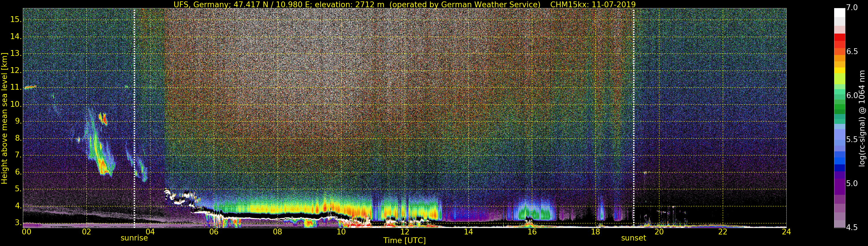The image size is (868, 246).
Task: Click the '5.5' colorbar value
Action: [x=852, y=139]
